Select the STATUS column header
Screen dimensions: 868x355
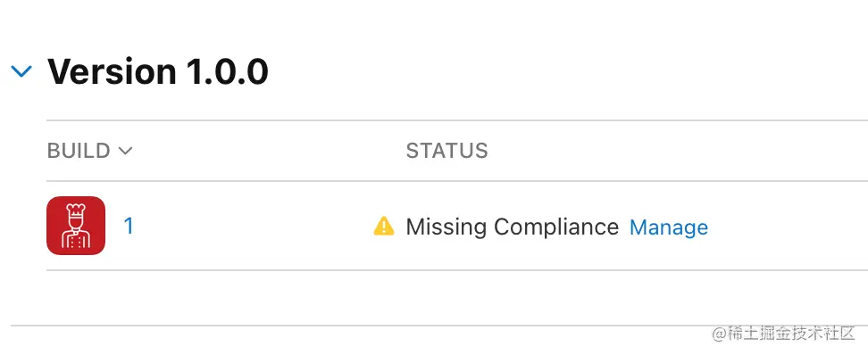pyautogui.click(x=447, y=151)
